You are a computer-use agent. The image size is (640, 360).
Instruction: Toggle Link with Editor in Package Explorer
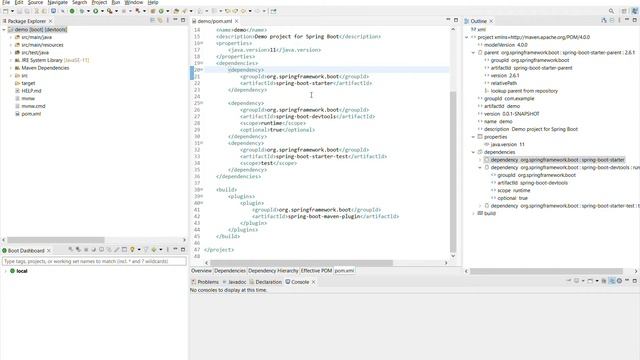point(160,20)
